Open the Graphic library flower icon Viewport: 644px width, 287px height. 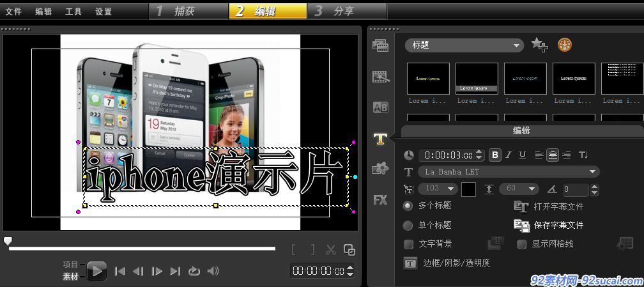click(380, 168)
